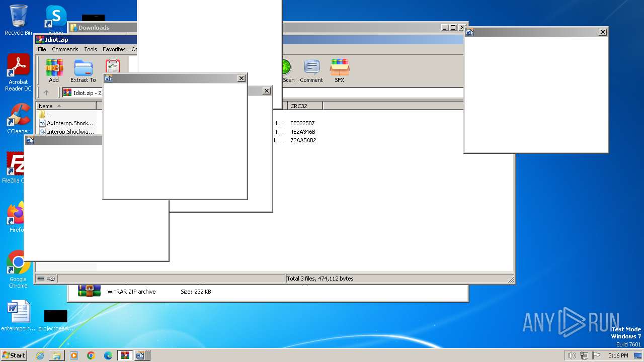This screenshot has width=644, height=362.
Task: Open the Recycle Bin desktop icon
Action: point(18,21)
